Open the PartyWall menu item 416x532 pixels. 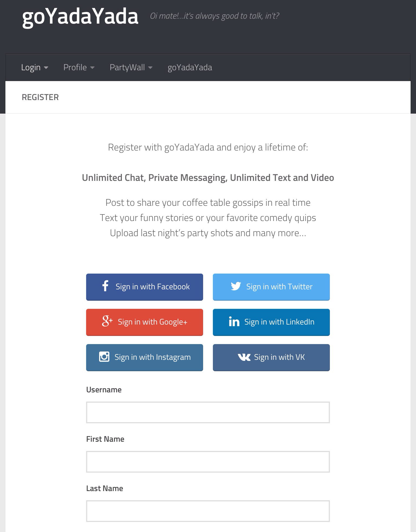127,68
